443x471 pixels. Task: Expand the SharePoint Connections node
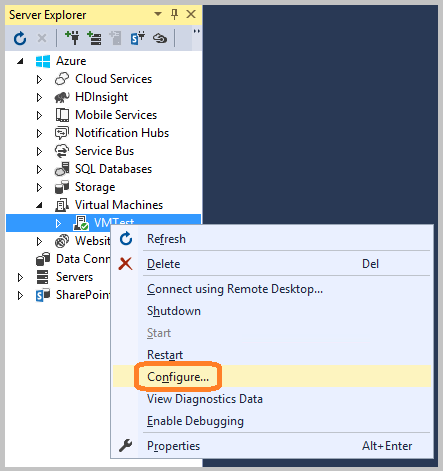20,295
